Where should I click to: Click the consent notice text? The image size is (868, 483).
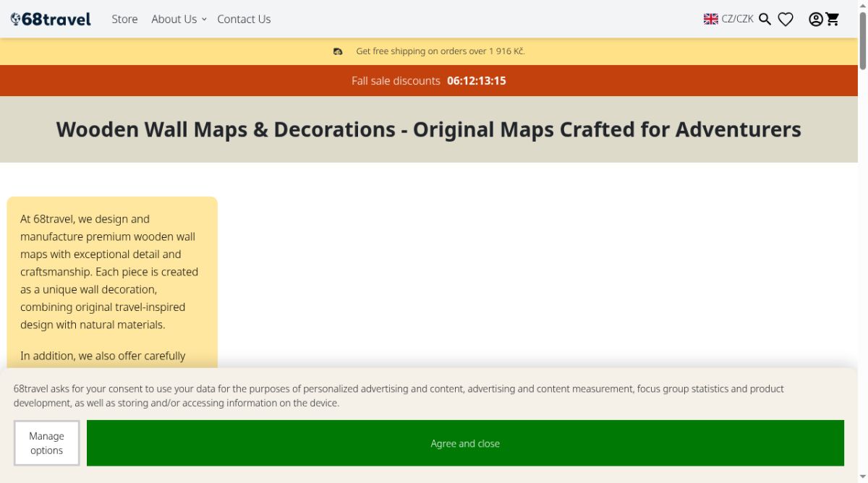[399, 396]
